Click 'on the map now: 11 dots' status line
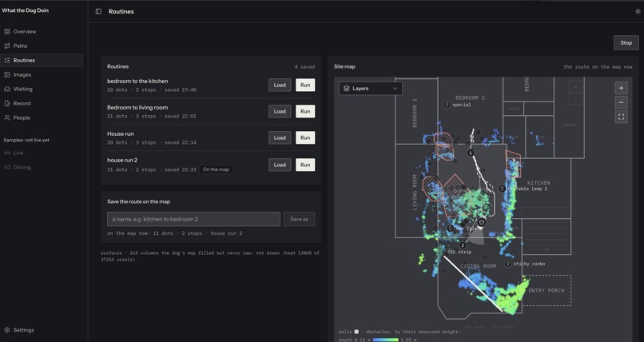Image resolution: width=644 pixels, height=342 pixels. 174,233
